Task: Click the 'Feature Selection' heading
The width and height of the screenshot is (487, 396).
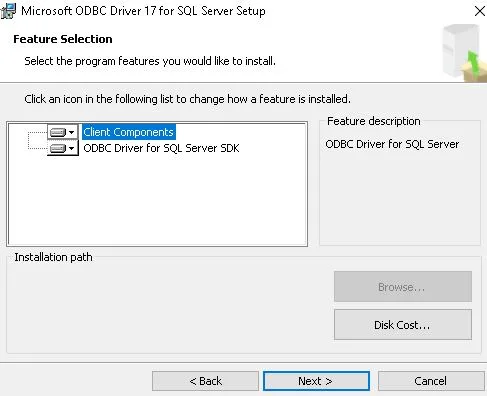Action: click(x=63, y=39)
